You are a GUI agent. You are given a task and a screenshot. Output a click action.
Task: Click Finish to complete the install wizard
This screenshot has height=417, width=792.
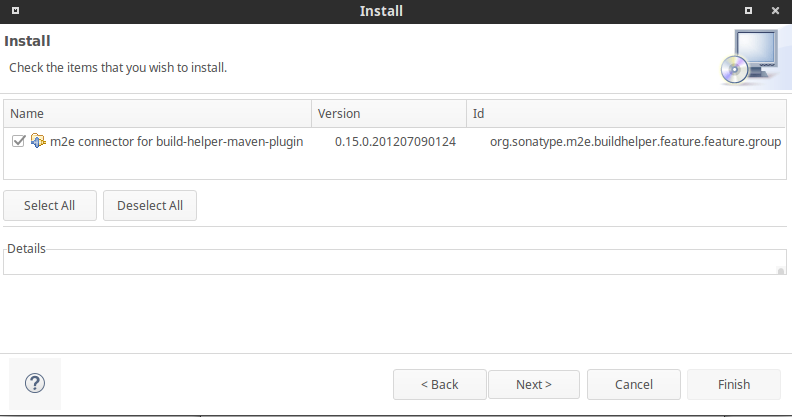[x=733, y=385]
